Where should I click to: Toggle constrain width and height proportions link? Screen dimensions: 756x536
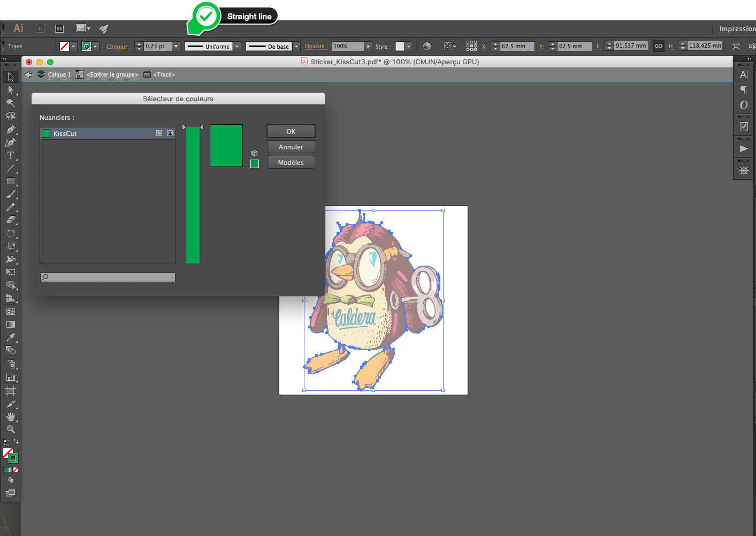(659, 47)
